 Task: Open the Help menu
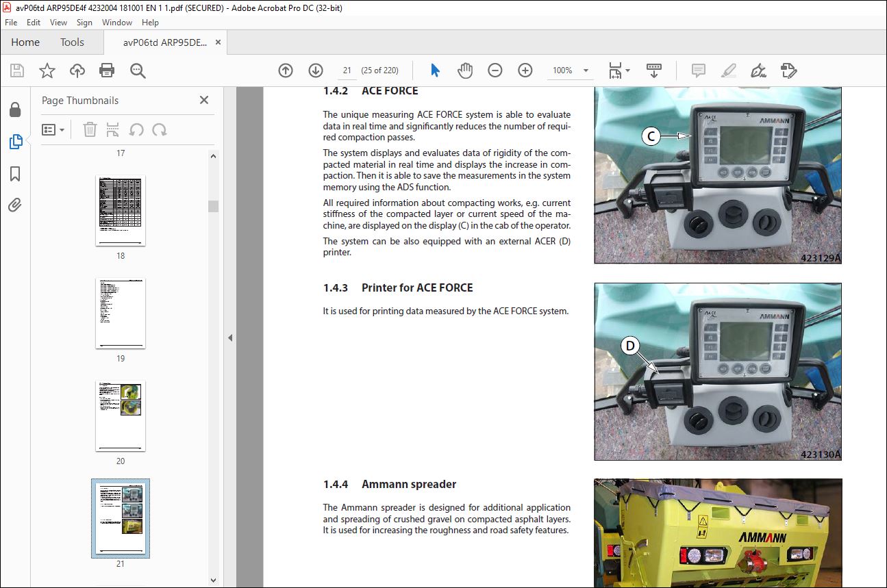point(150,23)
